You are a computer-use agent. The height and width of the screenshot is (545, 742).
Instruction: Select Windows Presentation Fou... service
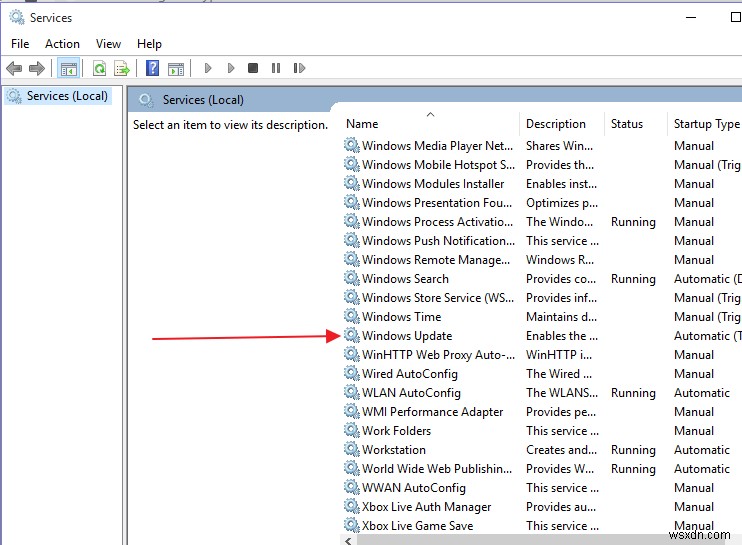point(437,202)
